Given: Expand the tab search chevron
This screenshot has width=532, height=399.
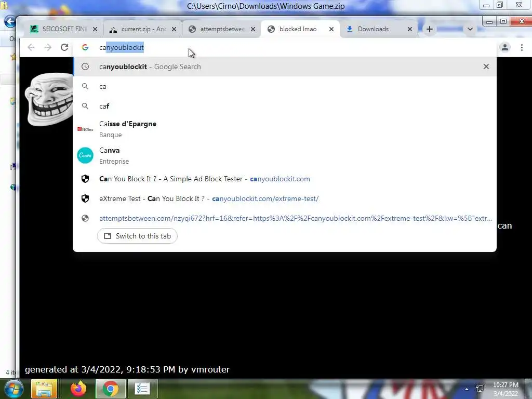Looking at the screenshot, I should [x=470, y=29].
